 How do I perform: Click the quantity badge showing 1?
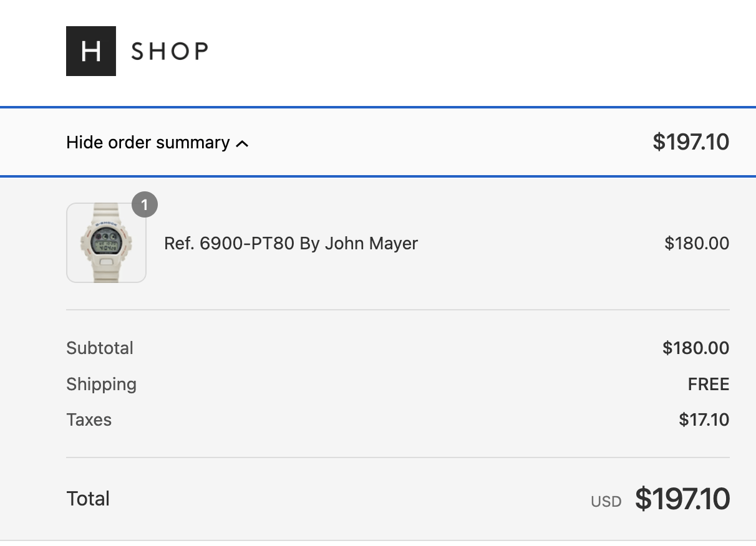click(x=145, y=204)
